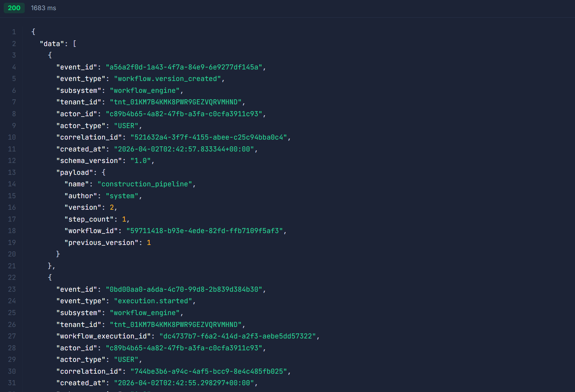Viewport: 575px width, 392px height.
Task: Click the "workflow_engine" value on line 25
Action: [145, 313]
